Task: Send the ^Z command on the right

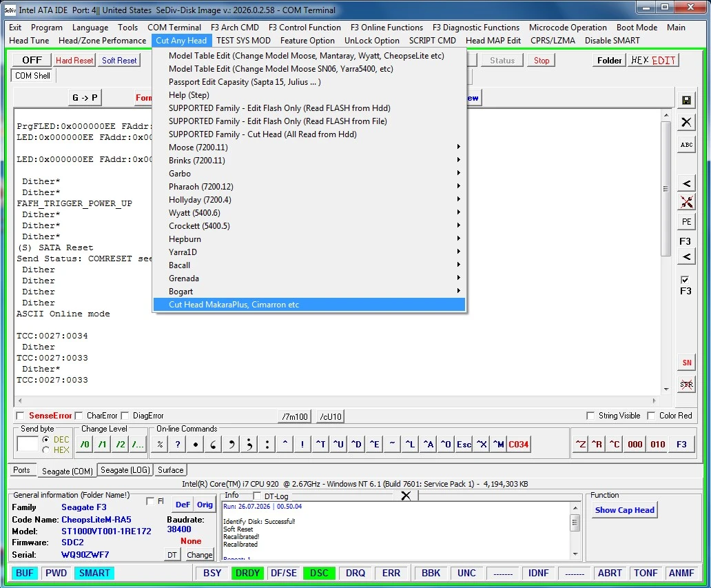Action: (x=580, y=444)
